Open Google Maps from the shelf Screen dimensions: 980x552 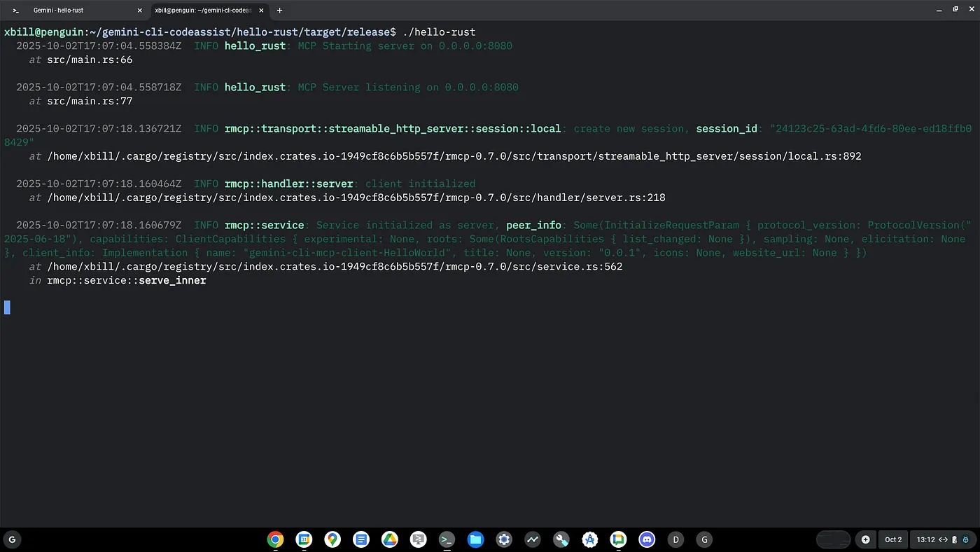point(332,539)
